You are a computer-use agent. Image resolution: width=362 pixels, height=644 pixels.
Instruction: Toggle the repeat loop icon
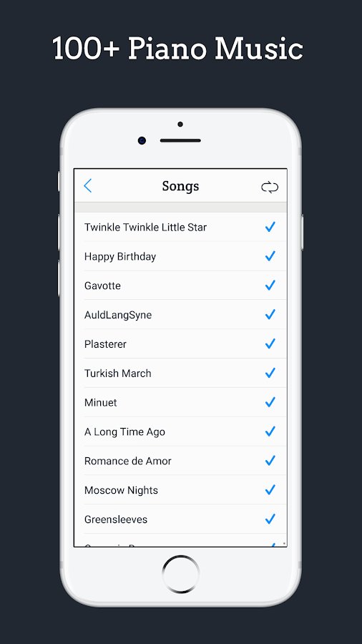coord(270,187)
